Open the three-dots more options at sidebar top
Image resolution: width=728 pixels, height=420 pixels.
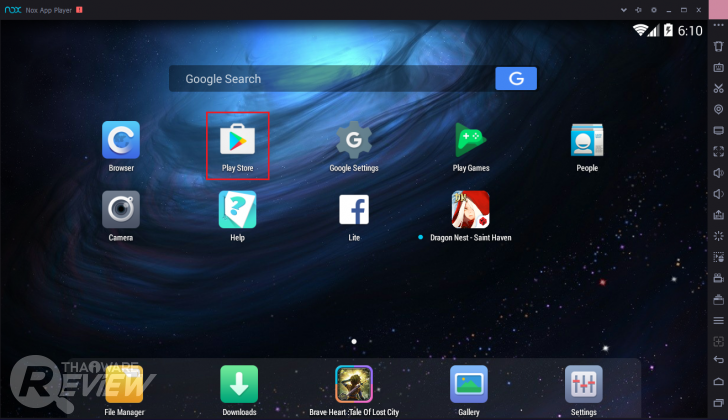point(718,26)
